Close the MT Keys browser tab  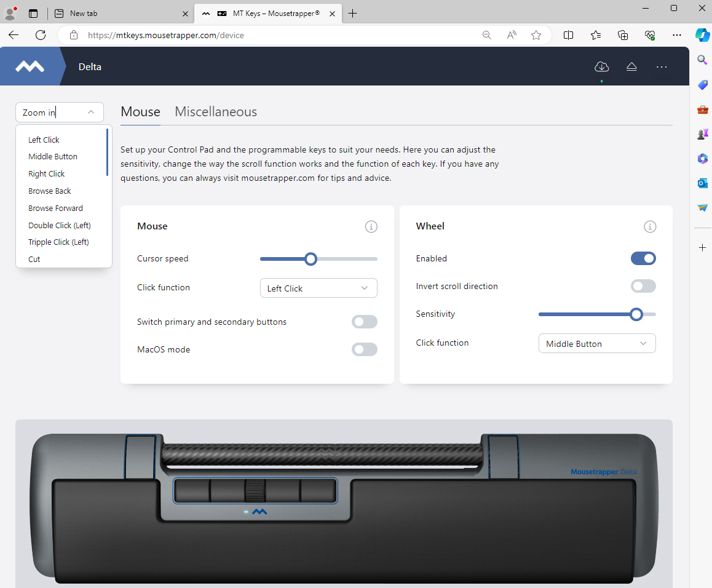pyautogui.click(x=333, y=14)
